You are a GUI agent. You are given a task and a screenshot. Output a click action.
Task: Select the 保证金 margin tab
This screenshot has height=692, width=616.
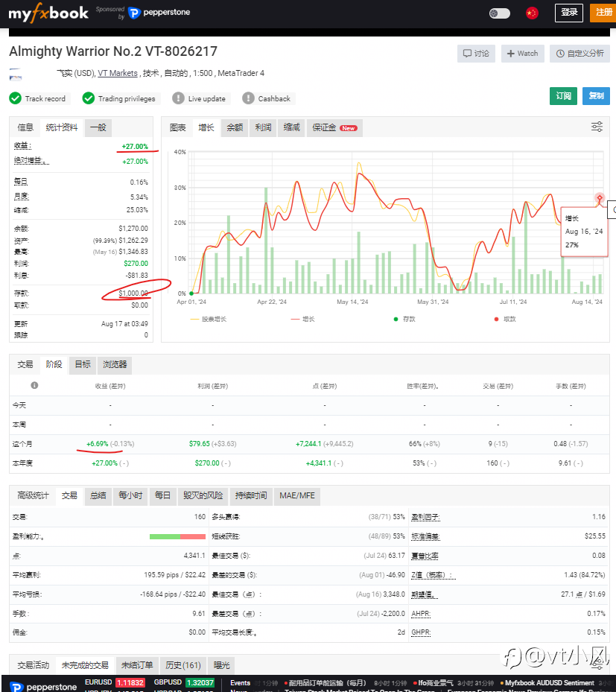tap(334, 127)
